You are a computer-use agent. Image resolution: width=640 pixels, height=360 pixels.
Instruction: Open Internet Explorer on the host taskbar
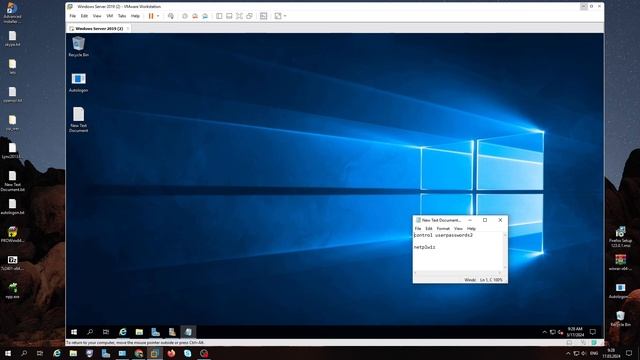pos(57,353)
